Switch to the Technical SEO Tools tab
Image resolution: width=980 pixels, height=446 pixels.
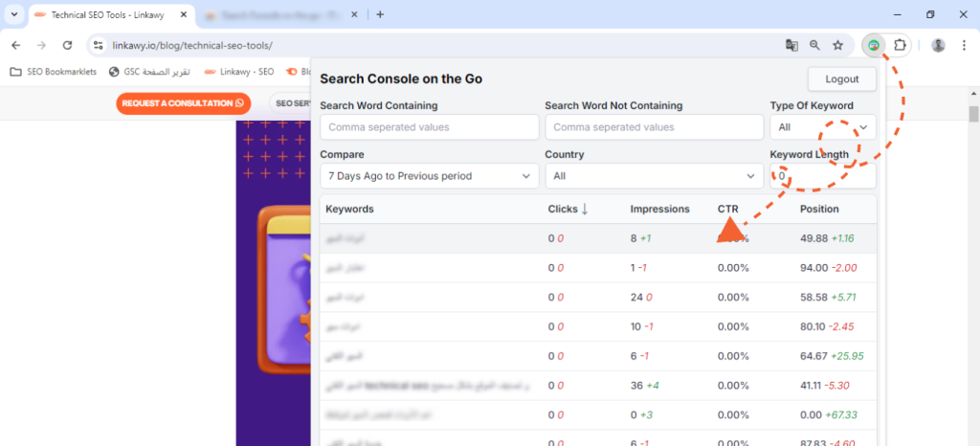105,14
